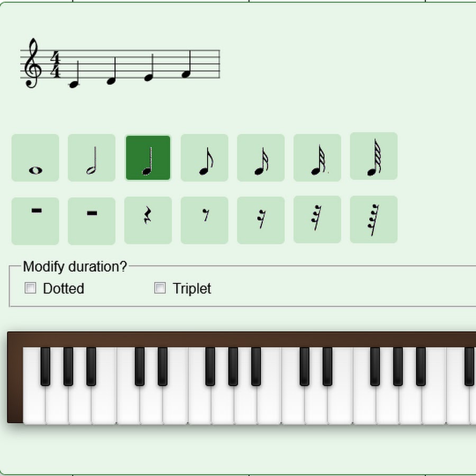Insert a whole rest
Image resolution: width=476 pixels, height=476 pixels.
click(35, 221)
